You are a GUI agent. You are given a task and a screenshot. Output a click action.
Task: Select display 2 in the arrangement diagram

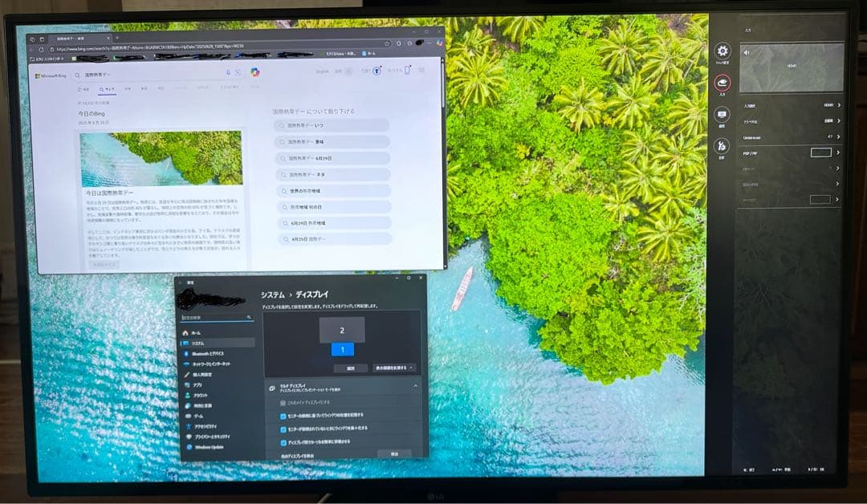(342, 330)
